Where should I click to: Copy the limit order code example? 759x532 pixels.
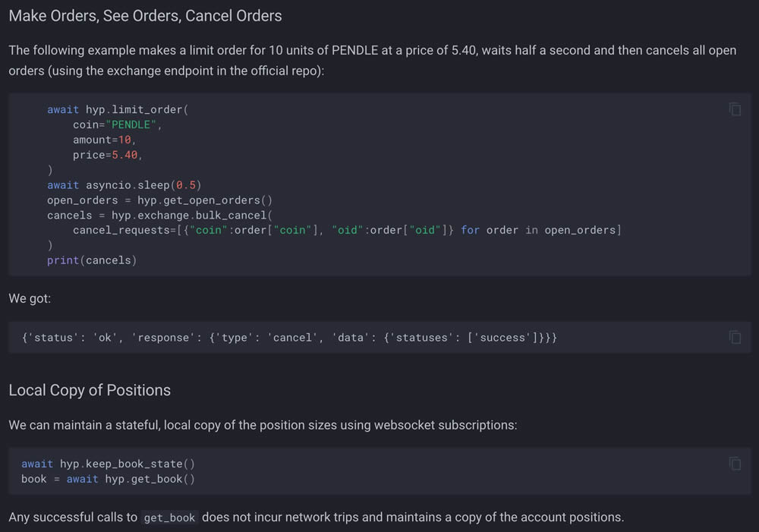tap(735, 109)
